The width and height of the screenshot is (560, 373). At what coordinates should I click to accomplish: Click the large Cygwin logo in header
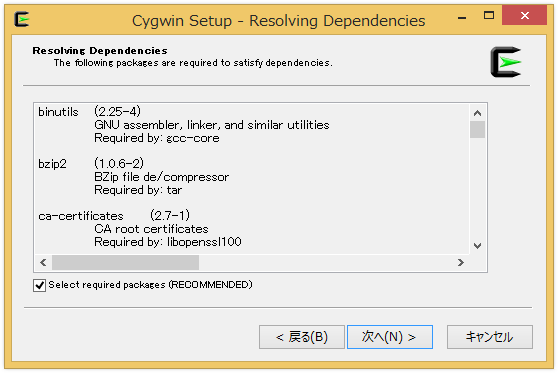(506, 62)
